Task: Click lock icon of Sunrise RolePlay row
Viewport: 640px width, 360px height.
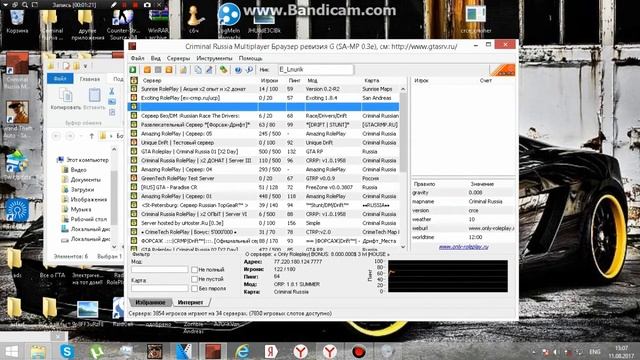Action: [134, 89]
